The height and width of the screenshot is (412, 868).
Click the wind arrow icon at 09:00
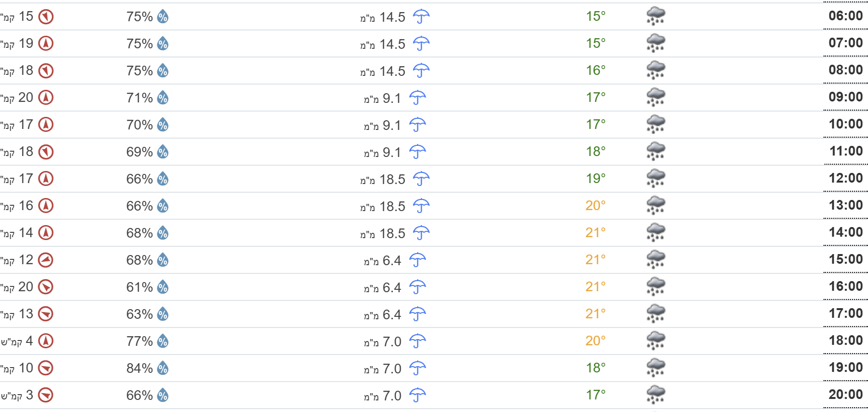pos(45,98)
